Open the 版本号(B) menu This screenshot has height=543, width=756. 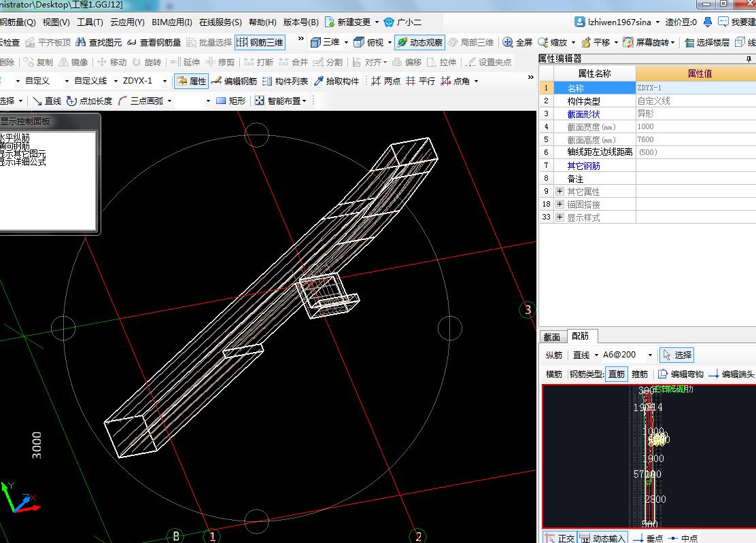click(301, 22)
